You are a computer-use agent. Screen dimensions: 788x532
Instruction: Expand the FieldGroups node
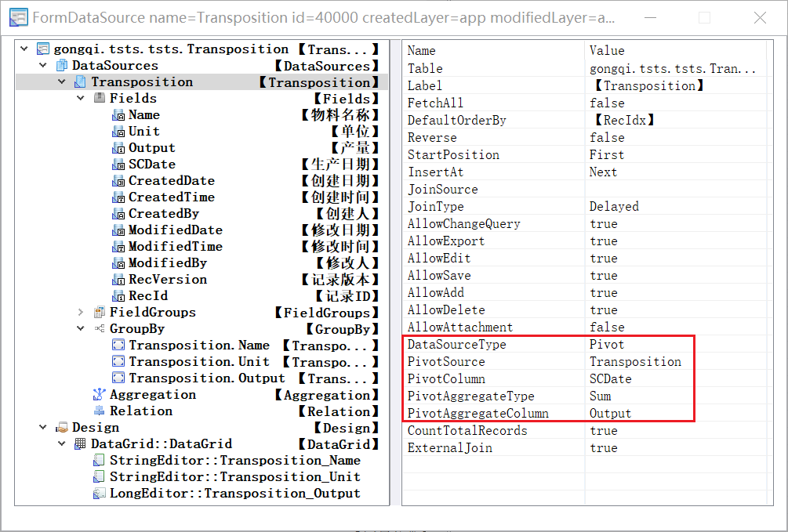tap(81, 313)
